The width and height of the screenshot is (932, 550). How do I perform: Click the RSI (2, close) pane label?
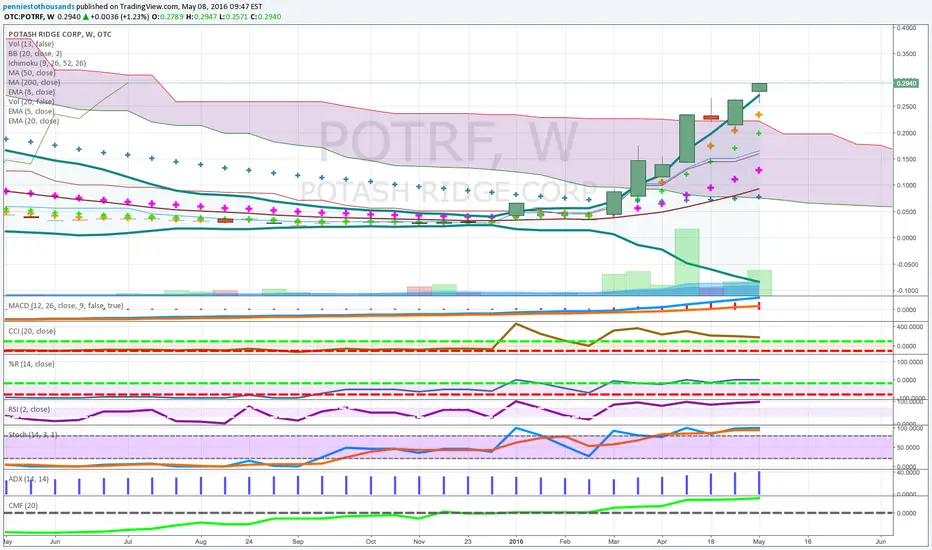click(29, 410)
